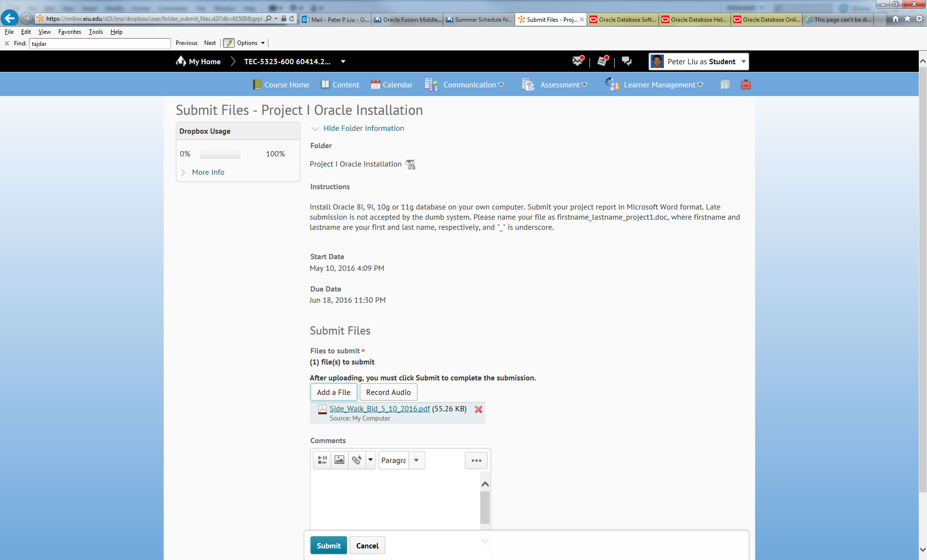This screenshot has width=927, height=560.
Task: Open the Calendar link
Action: (x=392, y=84)
